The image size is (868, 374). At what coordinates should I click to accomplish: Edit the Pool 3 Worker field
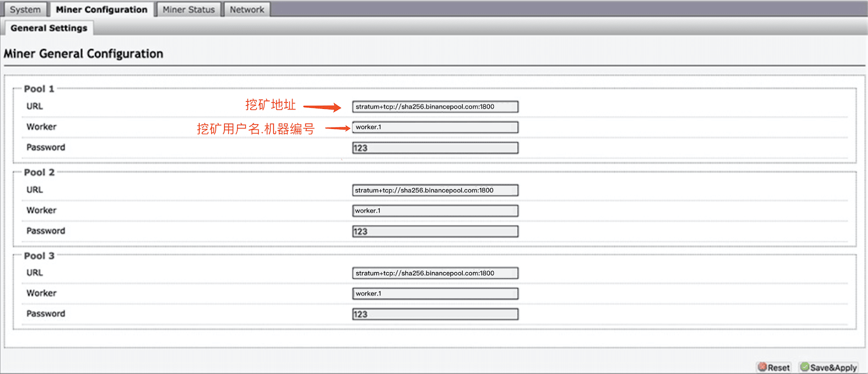pyautogui.click(x=435, y=294)
